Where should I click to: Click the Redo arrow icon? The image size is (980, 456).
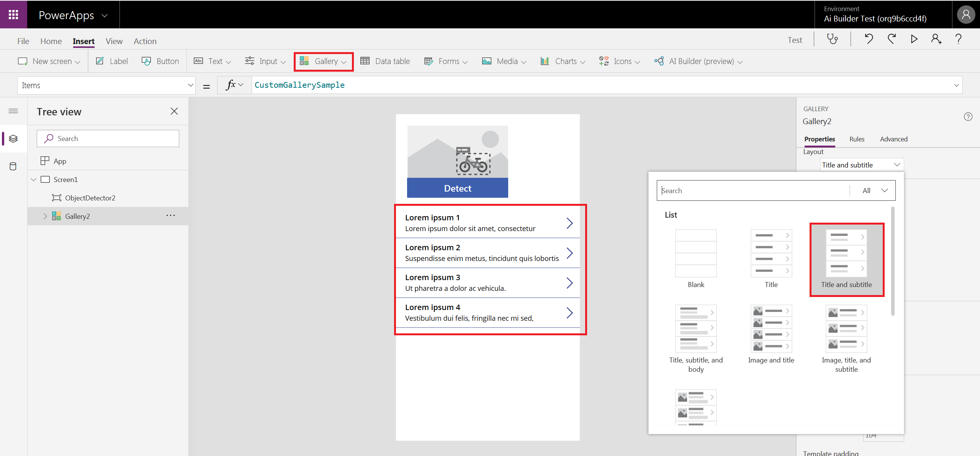(892, 39)
